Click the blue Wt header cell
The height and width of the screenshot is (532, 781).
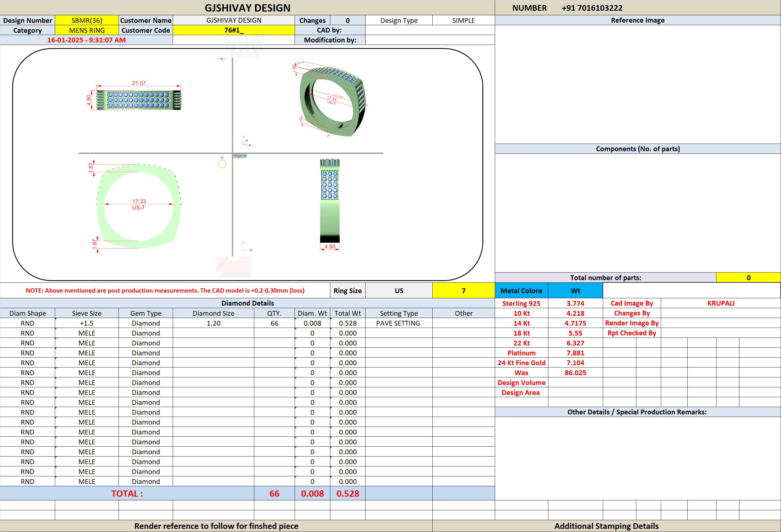pyautogui.click(x=575, y=291)
